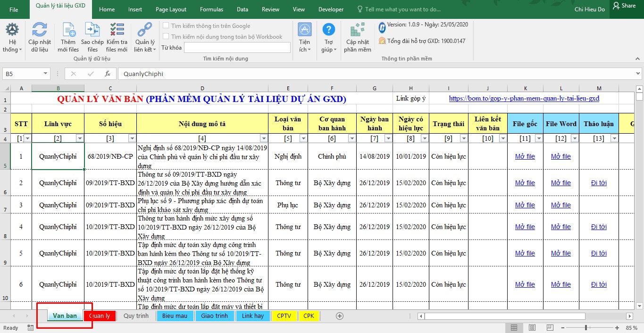The image size is (644, 333).
Task: Switch to the Bieu mau sheet tab
Action: click(175, 316)
